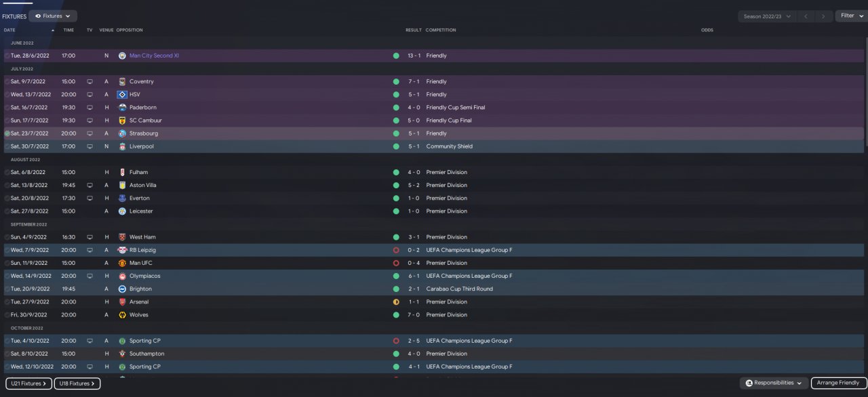Tick the selection circle for Fulham fixture
Screen dimensions: 868x397
(7, 172)
